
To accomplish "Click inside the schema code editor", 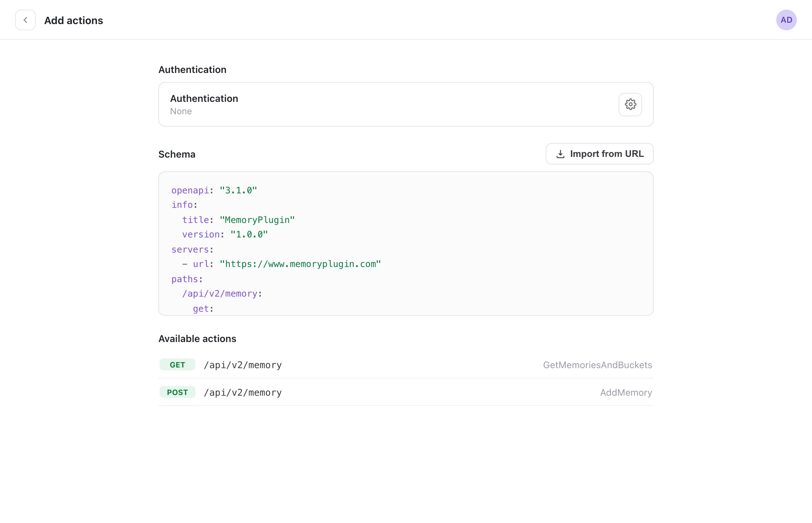I will 406,244.
